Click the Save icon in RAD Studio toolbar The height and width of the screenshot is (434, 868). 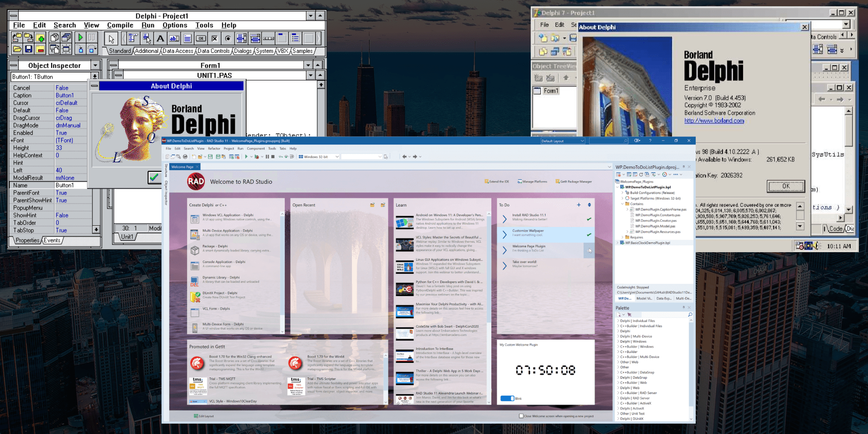click(210, 157)
